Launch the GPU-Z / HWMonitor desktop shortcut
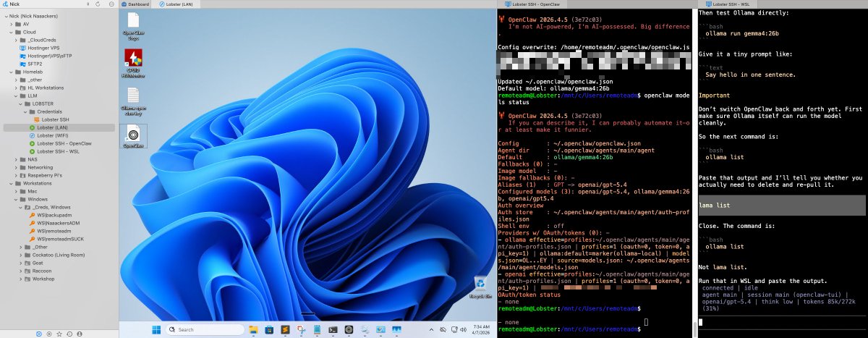This screenshot has width=868, height=338. click(133, 62)
